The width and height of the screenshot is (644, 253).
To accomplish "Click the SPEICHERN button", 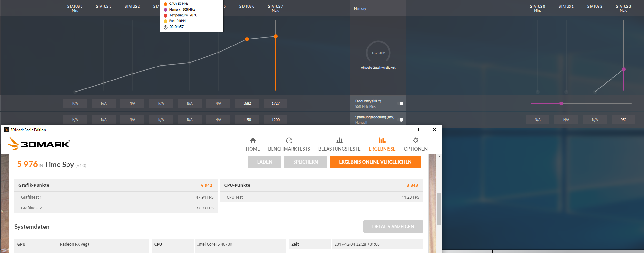I will (x=306, y=162).
